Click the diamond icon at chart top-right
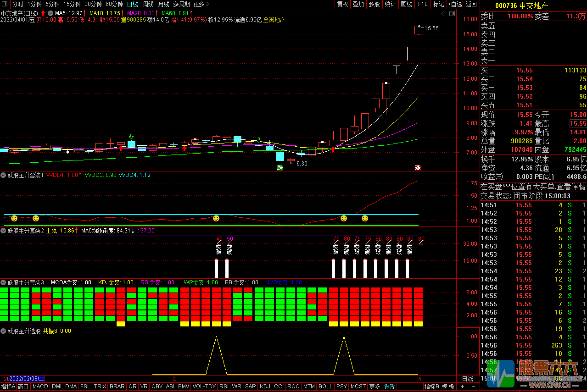 [443, 14]
